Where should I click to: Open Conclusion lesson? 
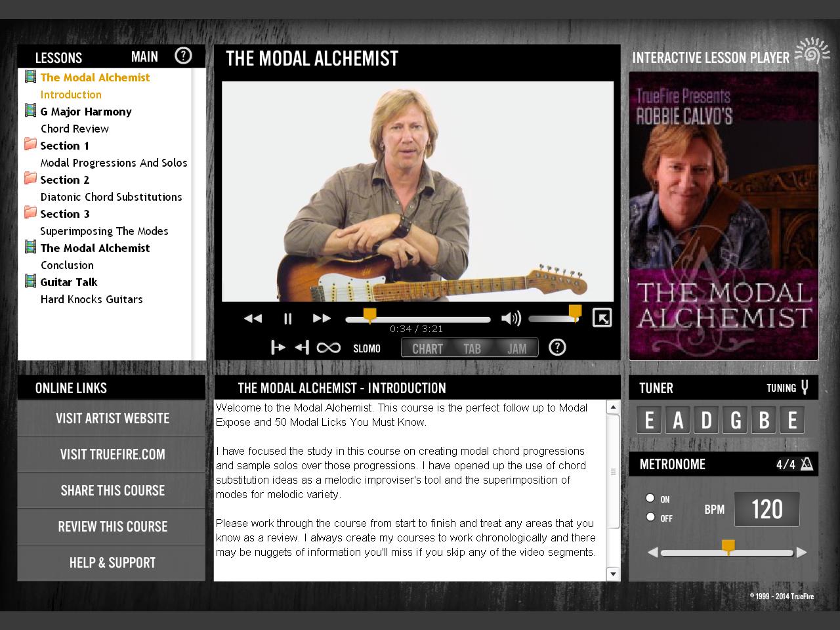click(67, 265)
